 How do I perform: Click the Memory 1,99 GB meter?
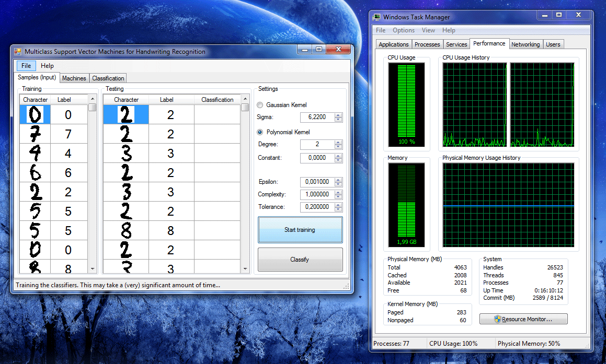[x=407, y=205]
